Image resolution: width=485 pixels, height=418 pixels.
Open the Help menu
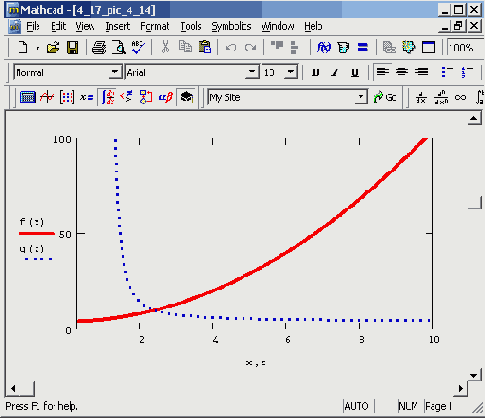[x=313, y=26]
